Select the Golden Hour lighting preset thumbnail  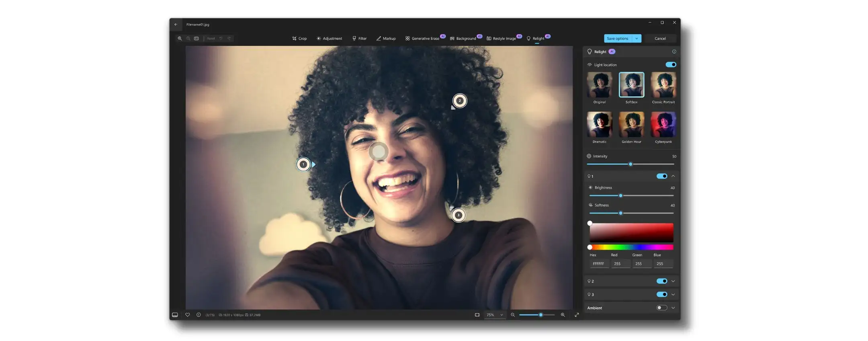[x=631, y=125]
